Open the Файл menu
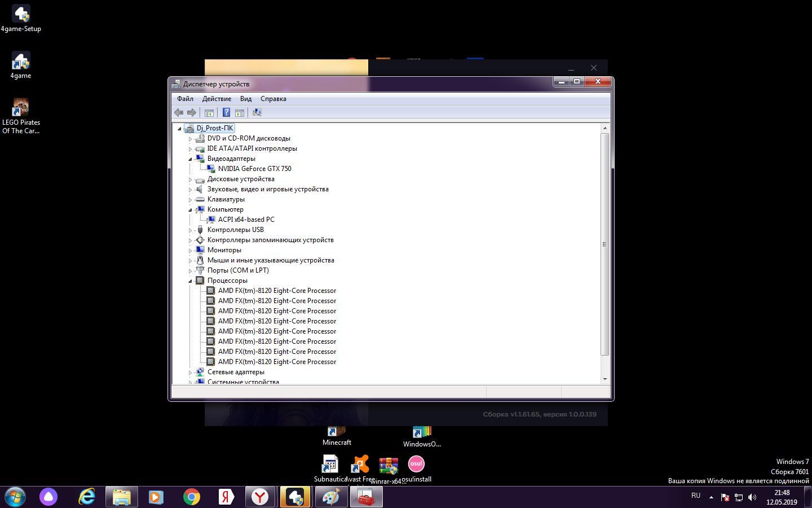 185,99
